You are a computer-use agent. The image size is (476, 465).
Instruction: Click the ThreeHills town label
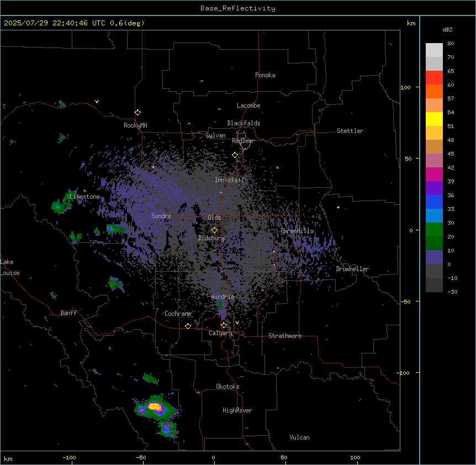297,231
